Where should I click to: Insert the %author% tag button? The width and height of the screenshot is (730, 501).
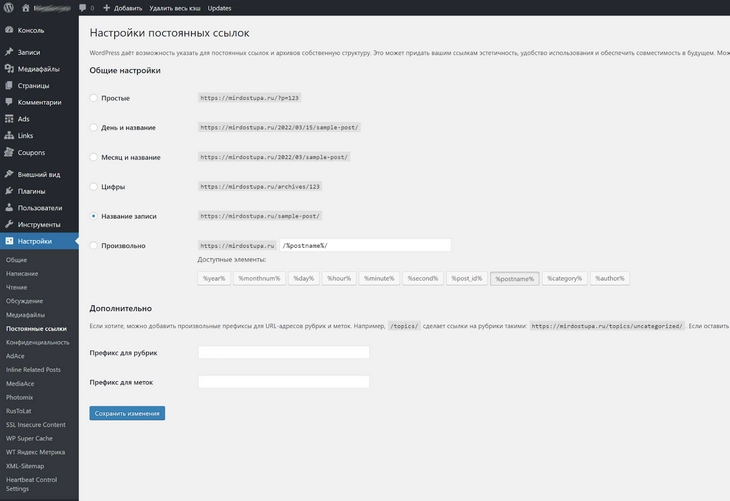click(x=609, y=278)
